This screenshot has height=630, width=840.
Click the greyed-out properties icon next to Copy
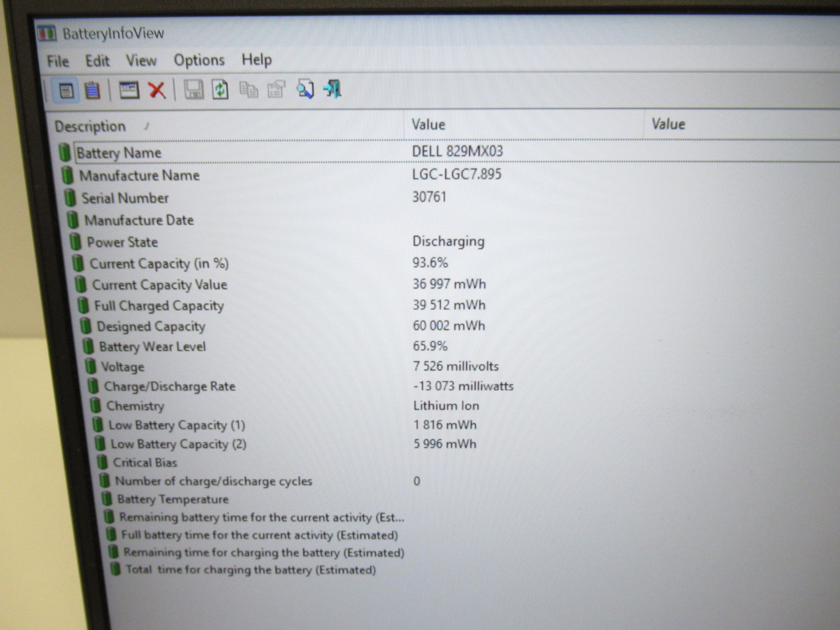[276, 89]
